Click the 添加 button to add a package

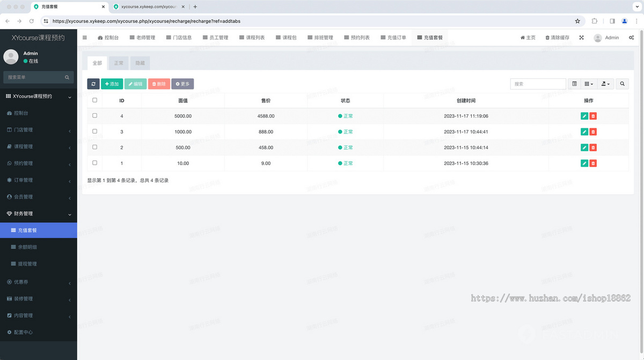(x=112, y=84)
